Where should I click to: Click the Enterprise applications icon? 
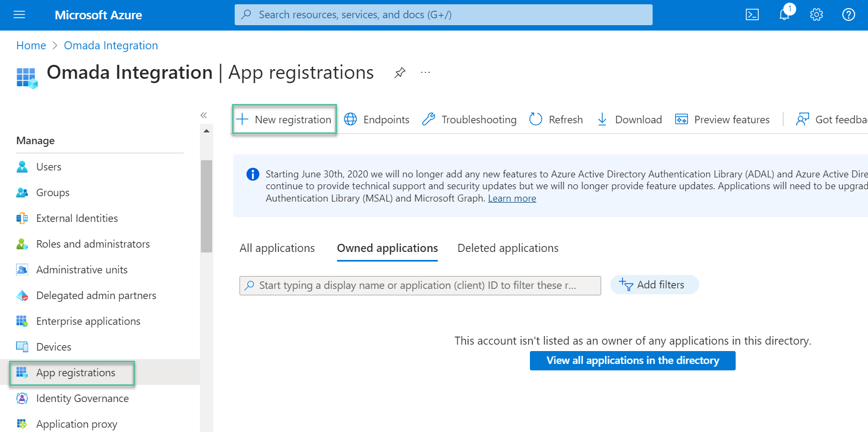click(x=22, y=321)
